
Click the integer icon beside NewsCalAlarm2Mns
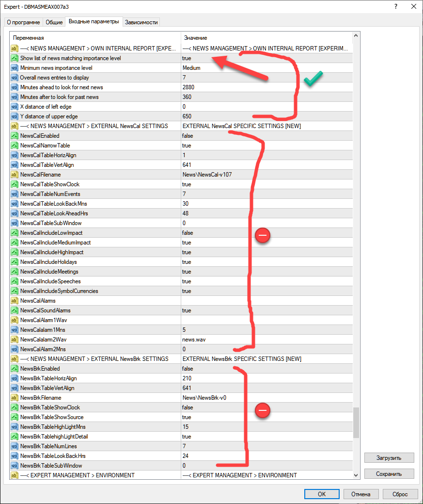pos(14,349)
